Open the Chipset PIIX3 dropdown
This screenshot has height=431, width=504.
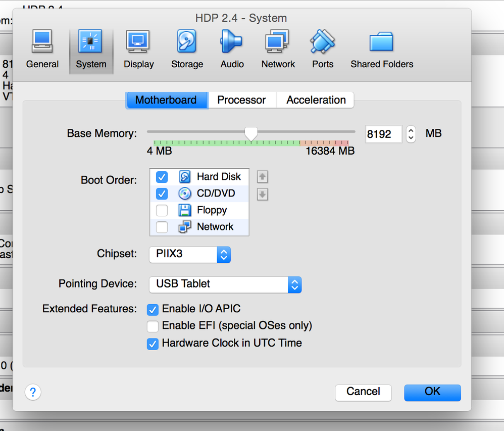pos(190,255)
